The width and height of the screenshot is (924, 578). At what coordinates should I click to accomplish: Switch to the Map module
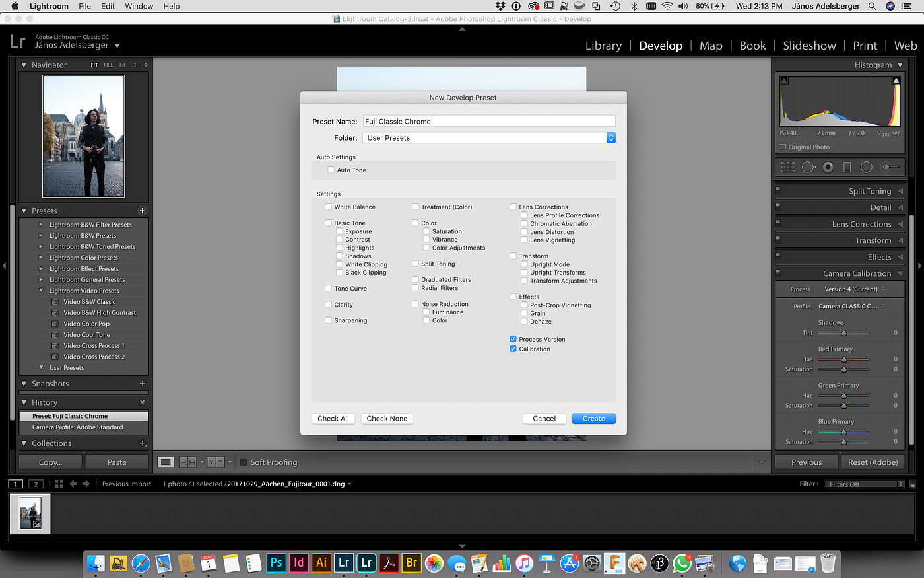click(x=711, y=46)
